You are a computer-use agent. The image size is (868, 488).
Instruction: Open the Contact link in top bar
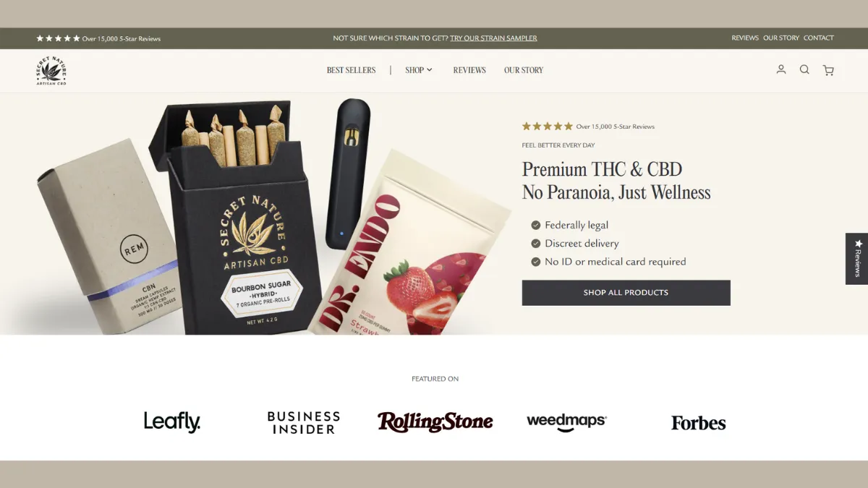pos(819,38)
